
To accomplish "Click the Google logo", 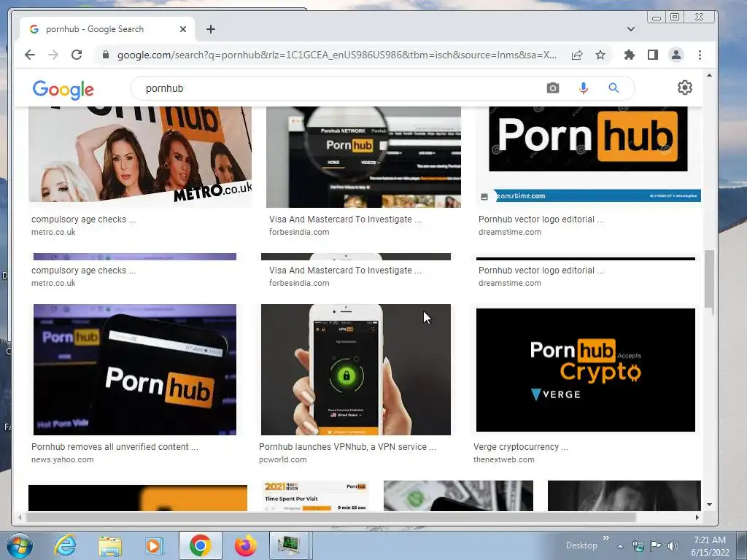I will click(63, 89).
